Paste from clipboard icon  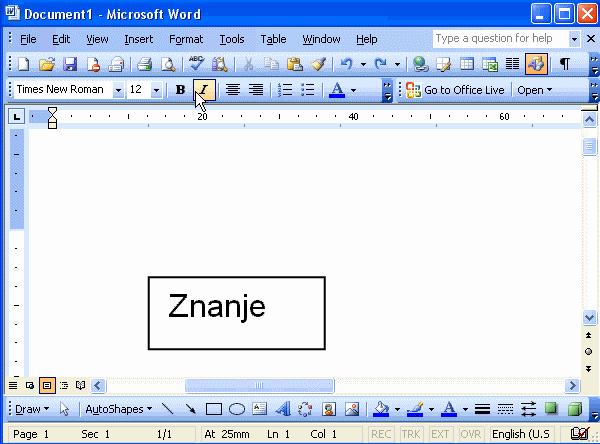pyautogui.click(x=295, y=64)
